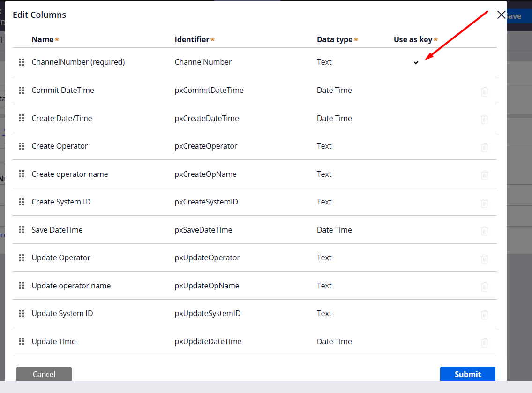Grab drag handle for Update Operator row
Screen dimensions: 532x393
22,257
